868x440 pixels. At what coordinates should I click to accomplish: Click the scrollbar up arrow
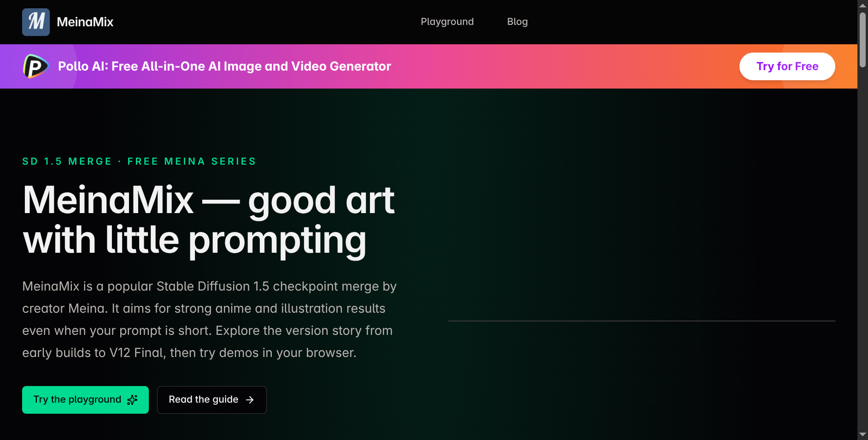pos(862,6)
